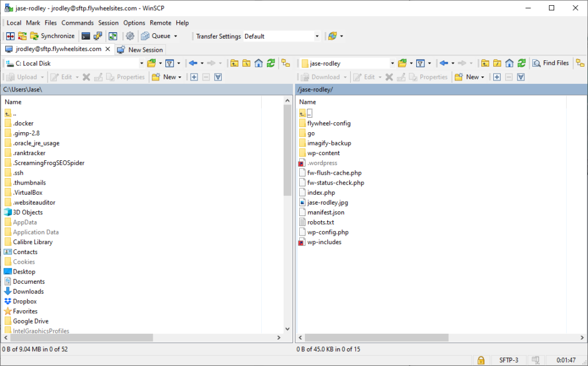The image size is (588, 366).
Task: Select the Dropbox folder in local panel
Action: [21, 302]
